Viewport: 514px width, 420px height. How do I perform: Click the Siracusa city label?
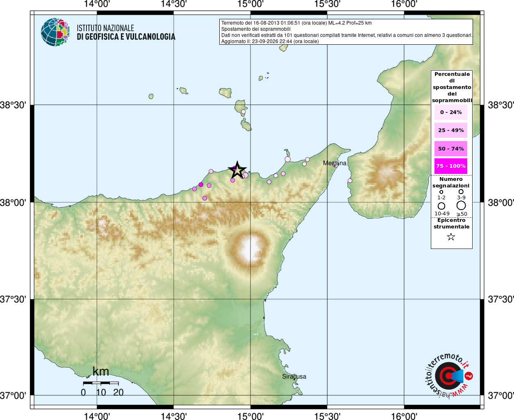tap(294, 377)
